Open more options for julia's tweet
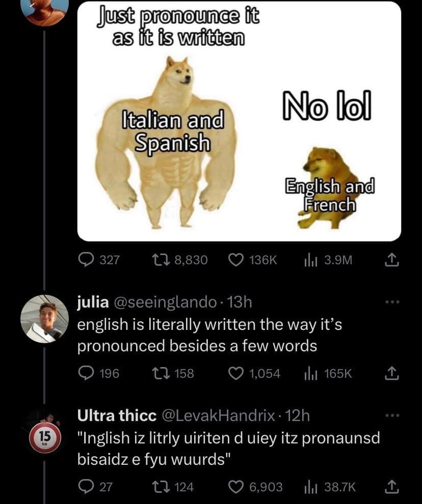Viewport: 422px width, 504px height. point(393,302)
